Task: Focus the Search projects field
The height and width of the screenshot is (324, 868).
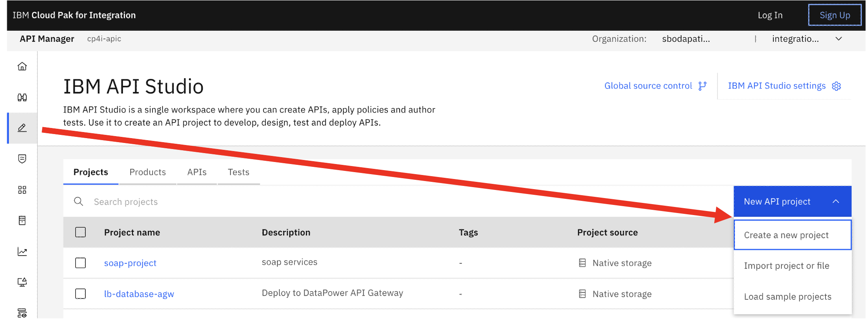Action: click(398, 201)
